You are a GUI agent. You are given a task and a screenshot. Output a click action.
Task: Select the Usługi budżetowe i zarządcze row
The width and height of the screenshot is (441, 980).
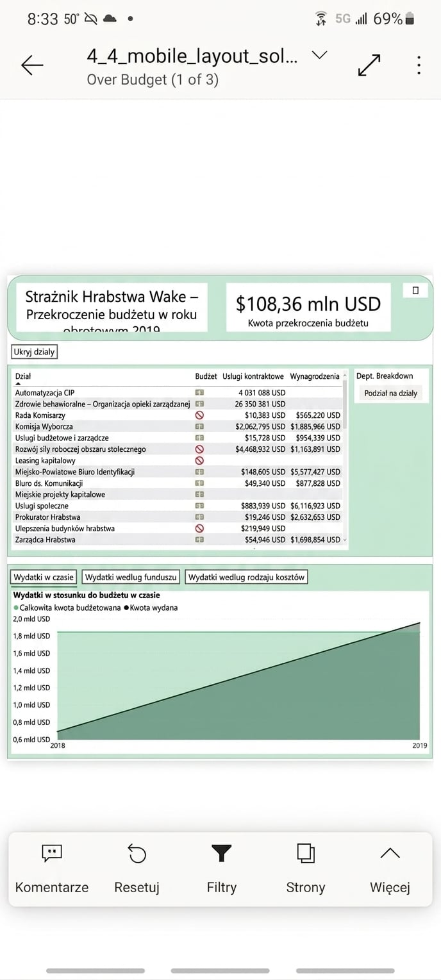pos(178,438)
